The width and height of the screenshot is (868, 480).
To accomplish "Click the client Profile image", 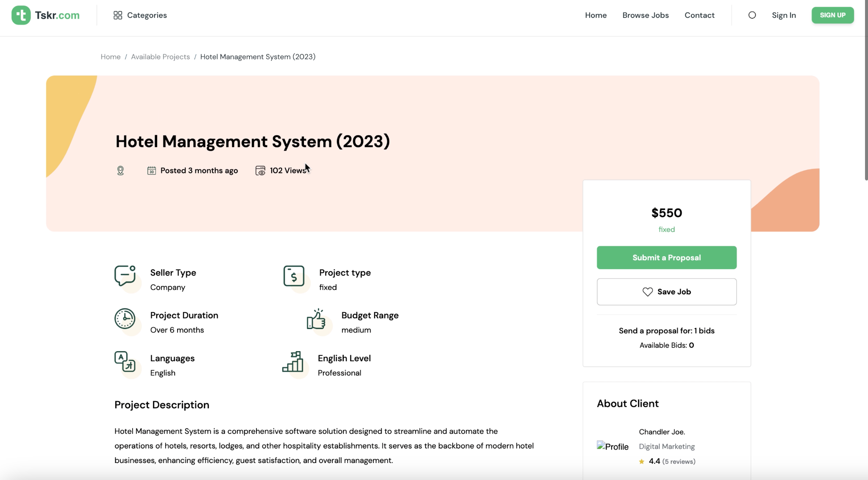I will pyautogui.click(x=613, y=447).
